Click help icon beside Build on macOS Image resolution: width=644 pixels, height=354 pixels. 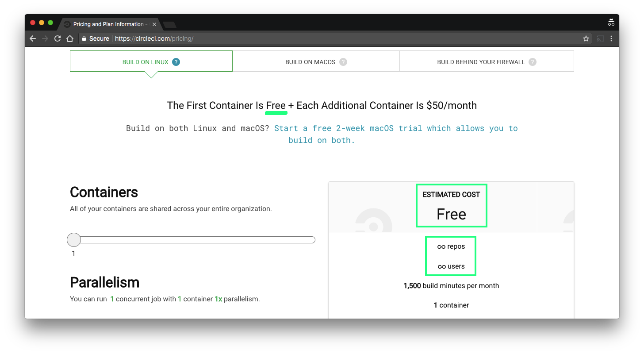343,62
